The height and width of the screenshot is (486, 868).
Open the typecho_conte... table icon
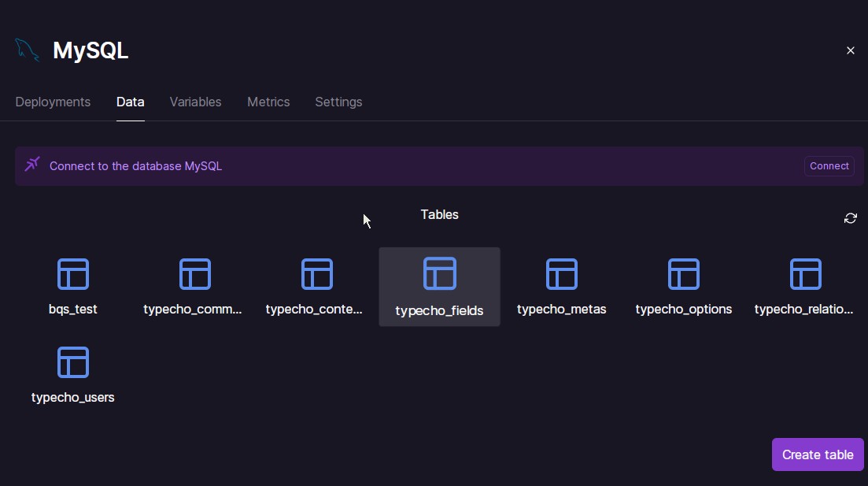[x=316, y=274]
